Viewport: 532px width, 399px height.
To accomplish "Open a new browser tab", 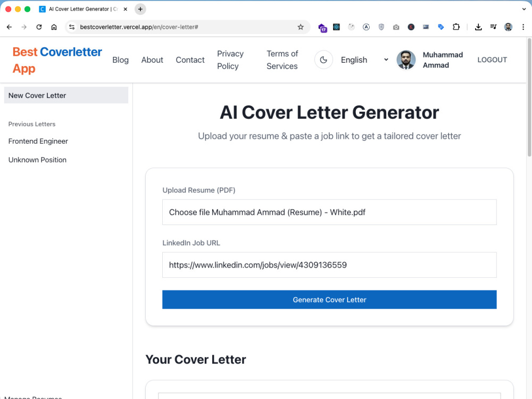I will 140,9.
